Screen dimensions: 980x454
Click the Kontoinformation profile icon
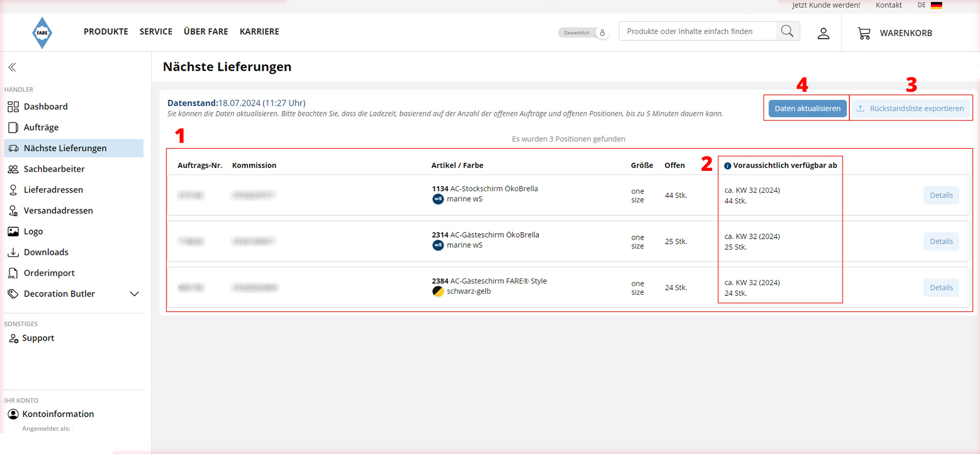coord(13,414)
